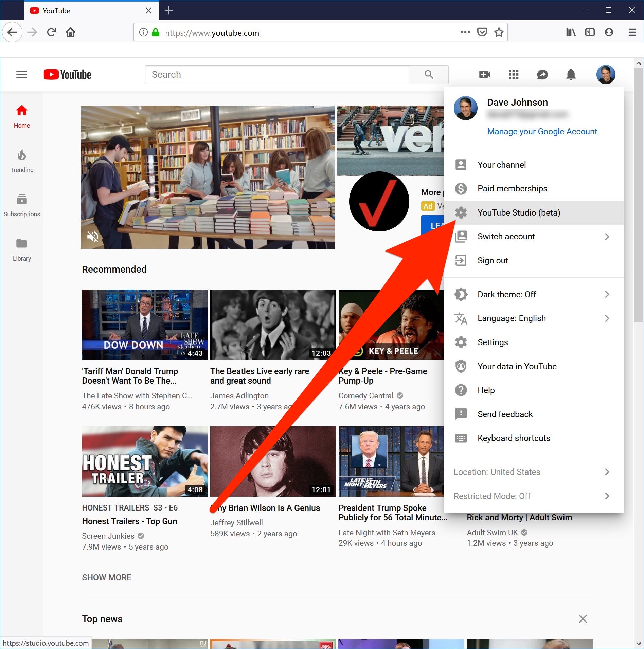
Task: Click the YouTube logo
Action: pos(68,74)
